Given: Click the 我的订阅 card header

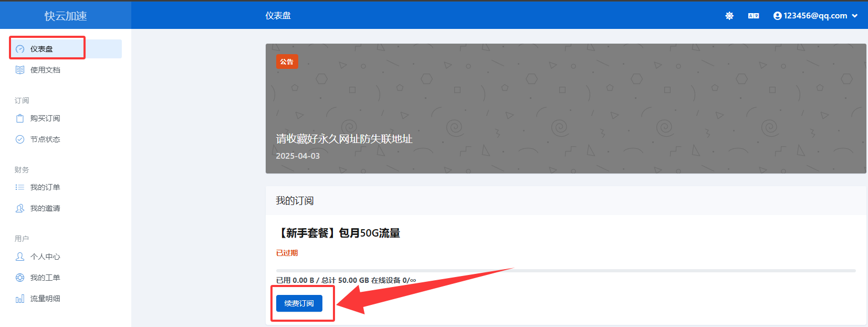Looking at the screenshot, I should pos(566,201).
